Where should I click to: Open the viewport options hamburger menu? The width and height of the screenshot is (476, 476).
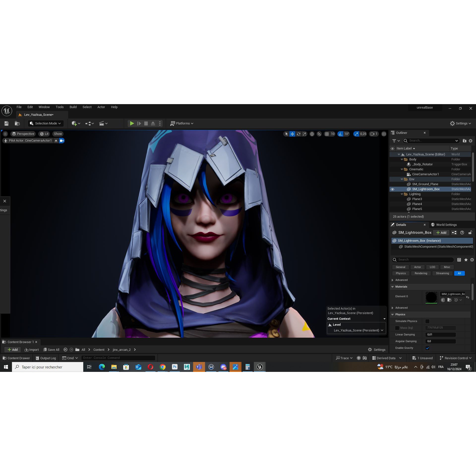click(5, 134)
